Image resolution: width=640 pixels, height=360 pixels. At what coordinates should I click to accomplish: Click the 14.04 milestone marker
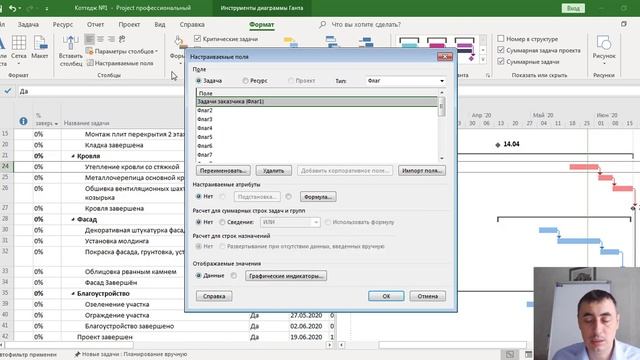[498, 144]
